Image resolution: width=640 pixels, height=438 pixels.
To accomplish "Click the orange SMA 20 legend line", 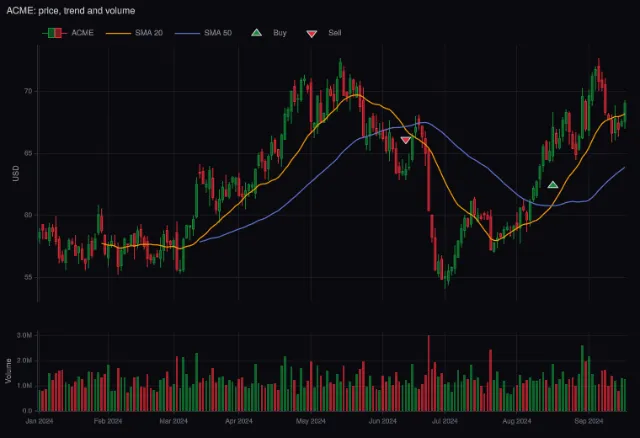I will click(118, 33).
